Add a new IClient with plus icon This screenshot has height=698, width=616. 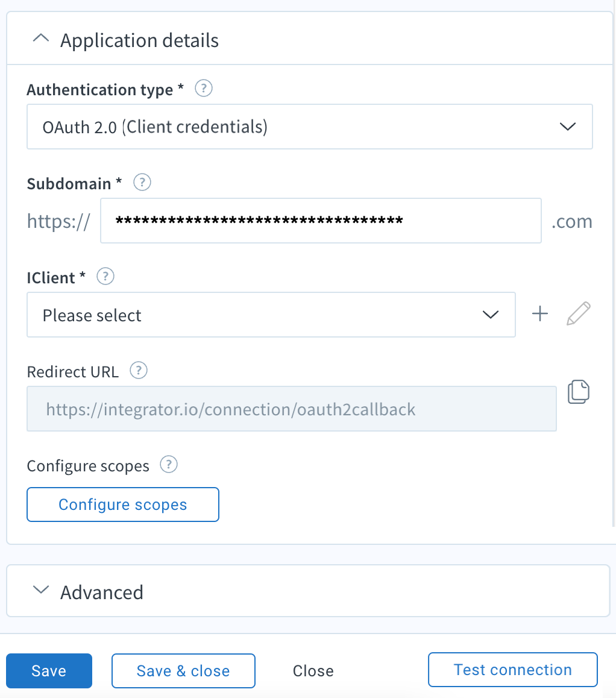pyautogui.click(x=540, y=314)
